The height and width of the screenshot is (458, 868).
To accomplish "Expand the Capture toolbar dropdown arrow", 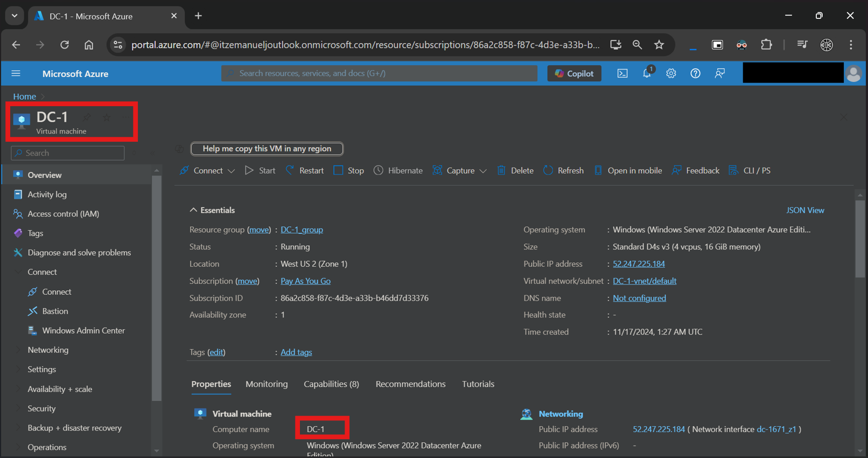I will [483, 171].
